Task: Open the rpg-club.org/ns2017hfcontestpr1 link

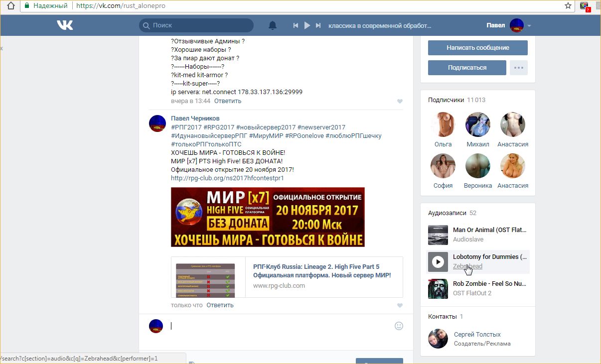Action: [x=227, y=178]
